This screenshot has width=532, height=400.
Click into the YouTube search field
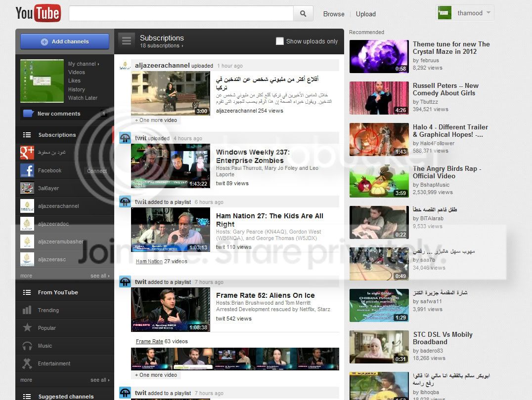pyautogui.click(x=181, y=13)
